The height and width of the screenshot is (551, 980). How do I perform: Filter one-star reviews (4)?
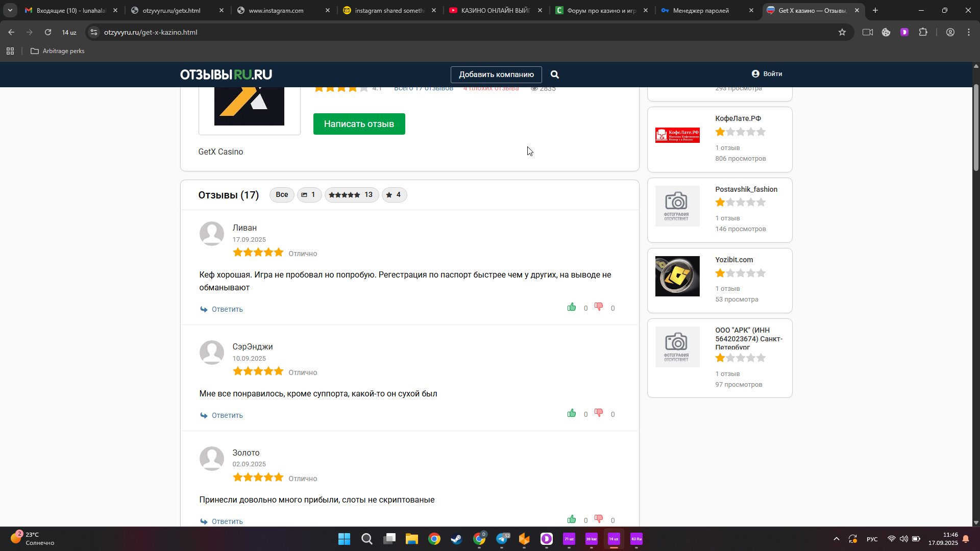click(x=394, y=195)
